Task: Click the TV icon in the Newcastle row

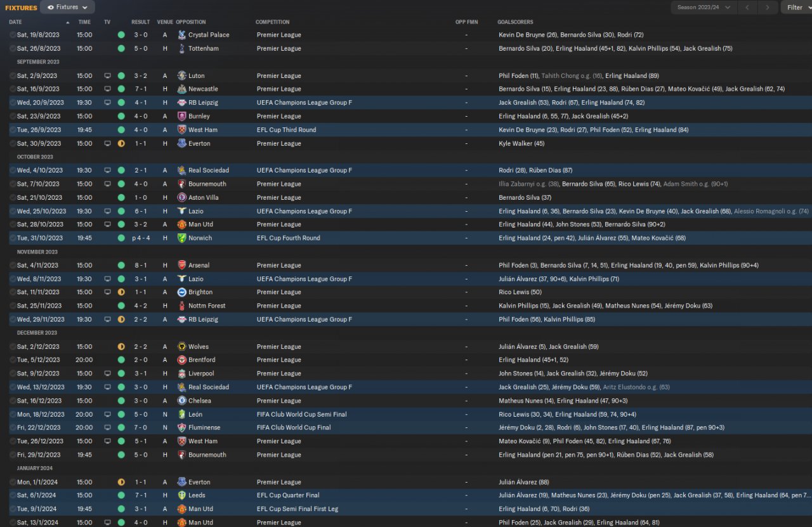Action: [107, 89]
